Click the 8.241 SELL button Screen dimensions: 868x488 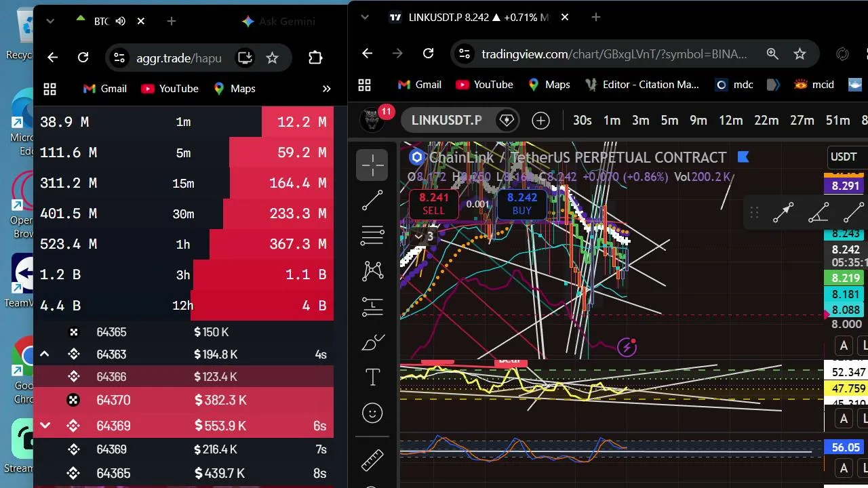[x=434, y=203]
